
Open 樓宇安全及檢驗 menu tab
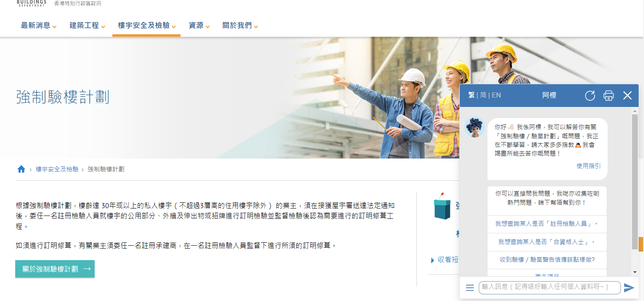click(x=147, y=26)
